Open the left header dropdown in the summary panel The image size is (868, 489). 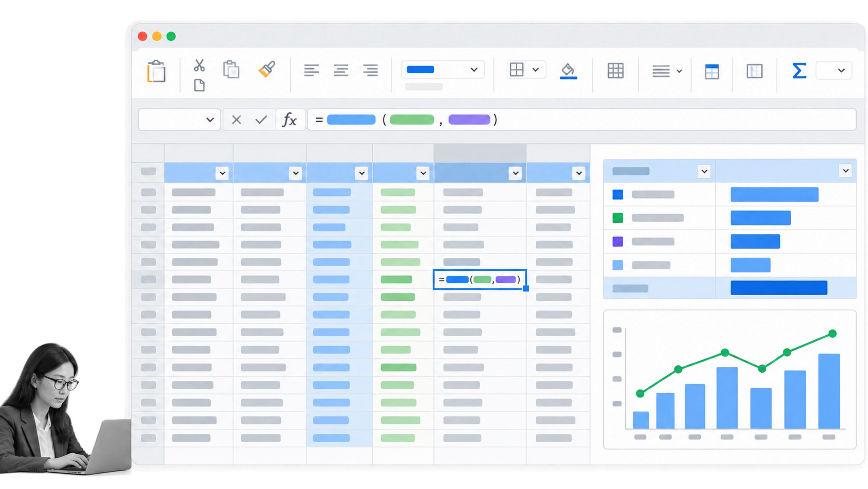[x=704, y=171]
